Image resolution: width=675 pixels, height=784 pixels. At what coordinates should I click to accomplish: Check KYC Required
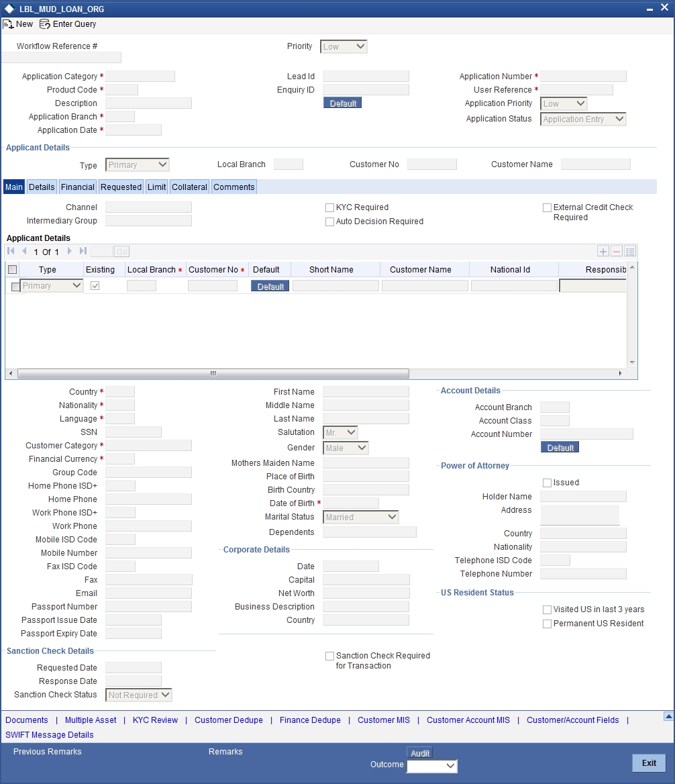(x=329, y=207)
